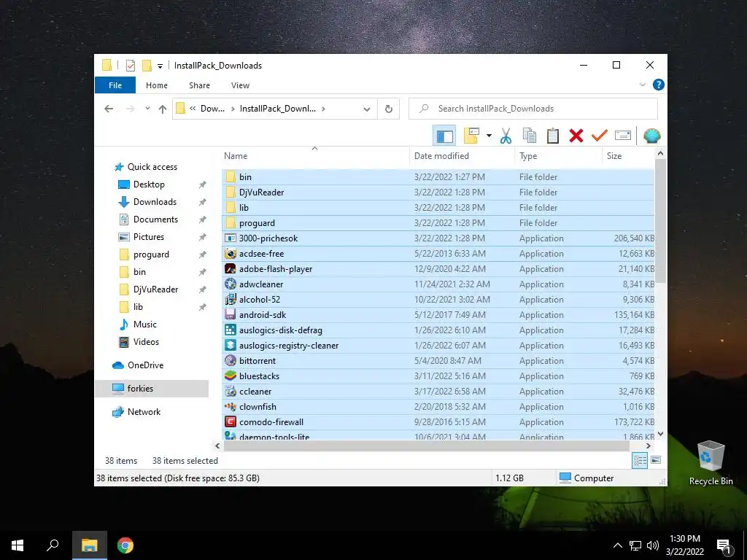
Task: Sort by Type column header
Action: pyautogui.click(x=558, y=156)
